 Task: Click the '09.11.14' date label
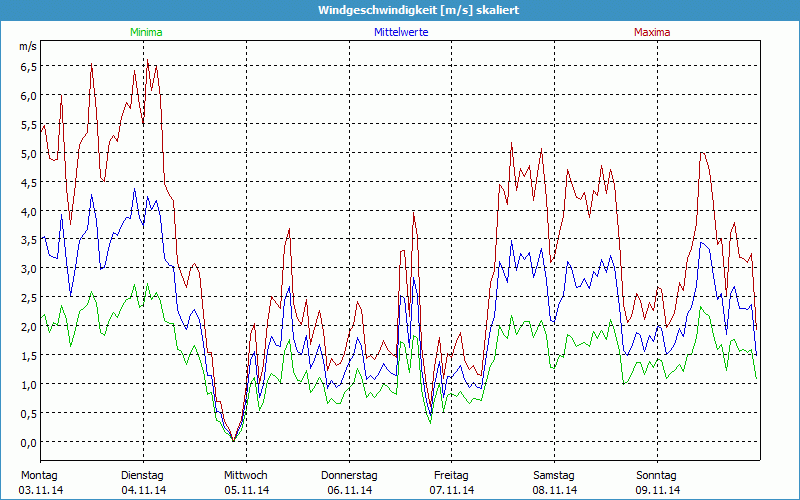click(x=658, y=490)
